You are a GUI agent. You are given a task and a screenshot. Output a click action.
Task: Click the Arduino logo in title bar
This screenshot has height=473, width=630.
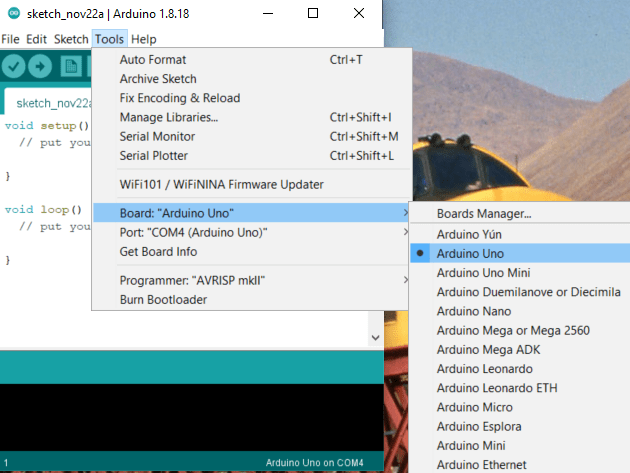coord(13,14)
